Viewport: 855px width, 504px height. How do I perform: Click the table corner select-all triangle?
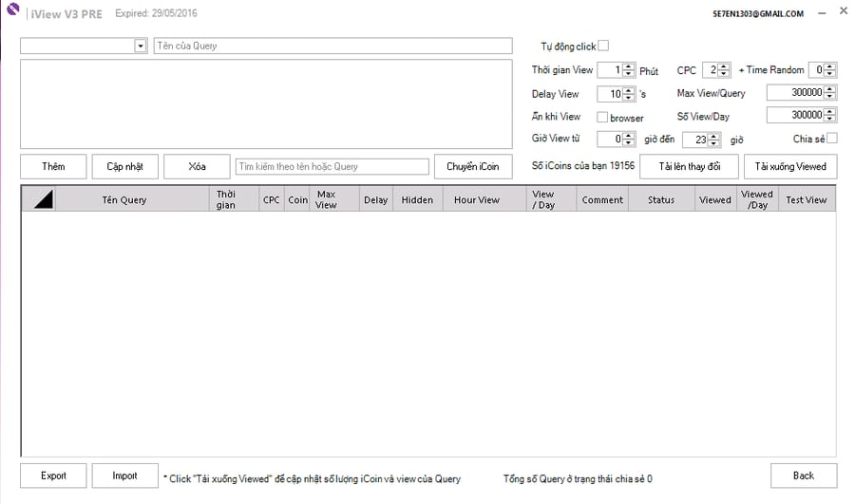43,199
